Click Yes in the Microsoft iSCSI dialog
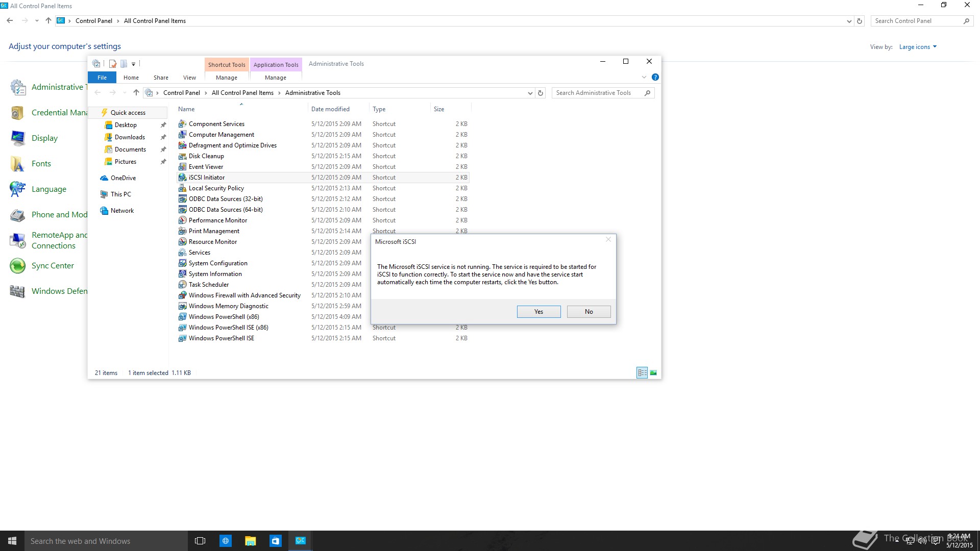The image size is (980, 551). click(x=538, y=312)
